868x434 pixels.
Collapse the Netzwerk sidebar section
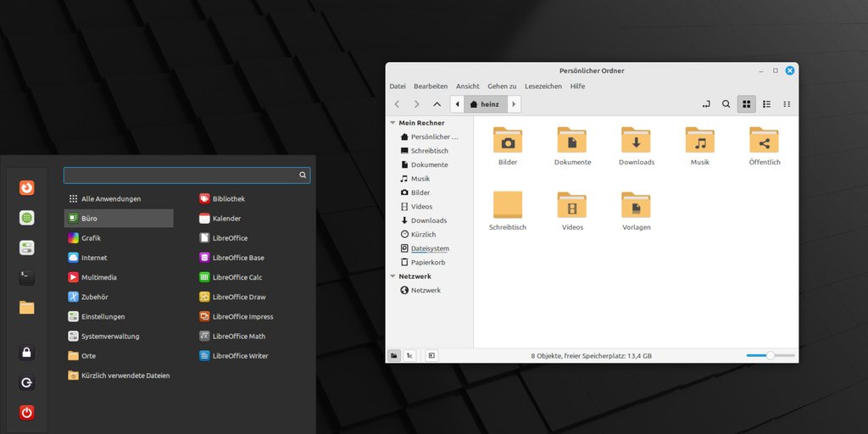pos(392,276)
